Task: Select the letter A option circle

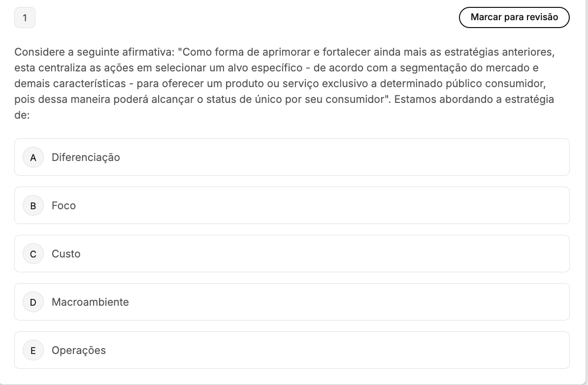Action: click(x=33, y=158)
